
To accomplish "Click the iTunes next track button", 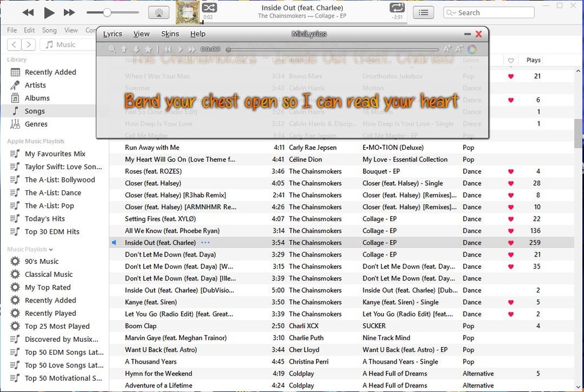I will pos(69,13).
